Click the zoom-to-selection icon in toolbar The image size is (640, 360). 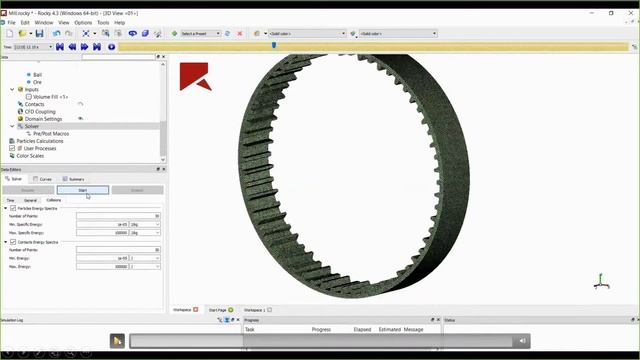coord(105,33)
